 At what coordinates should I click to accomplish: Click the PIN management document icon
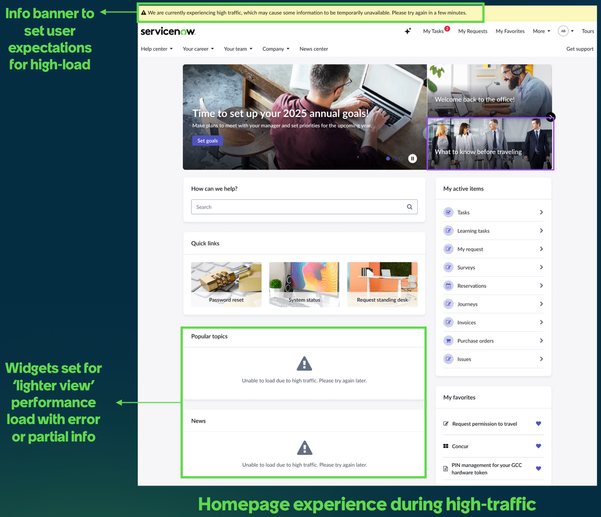445,469
